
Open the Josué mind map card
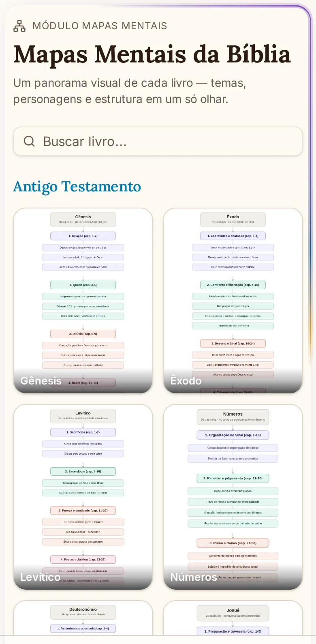click(233, 618)
